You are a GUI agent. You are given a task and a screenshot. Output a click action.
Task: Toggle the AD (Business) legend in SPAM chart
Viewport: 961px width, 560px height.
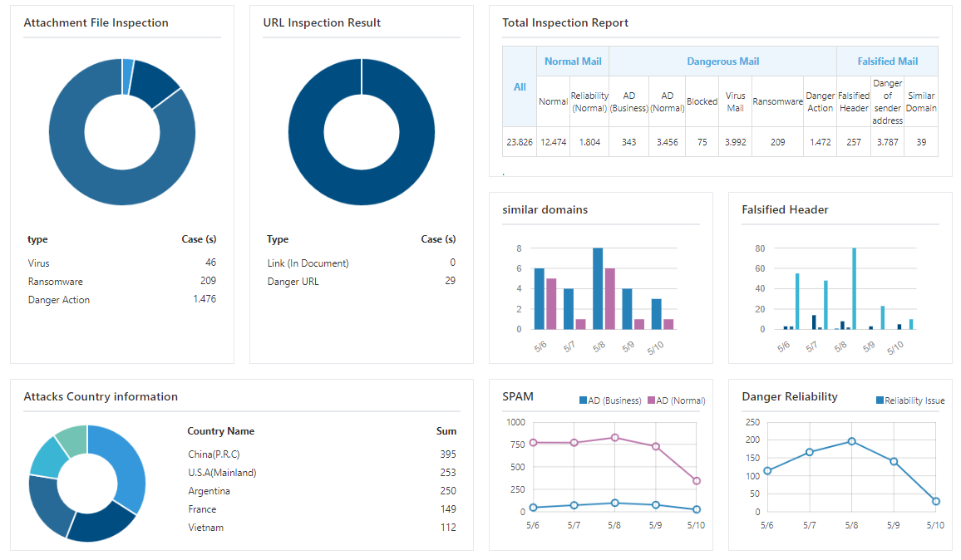[x=610, y=400]
